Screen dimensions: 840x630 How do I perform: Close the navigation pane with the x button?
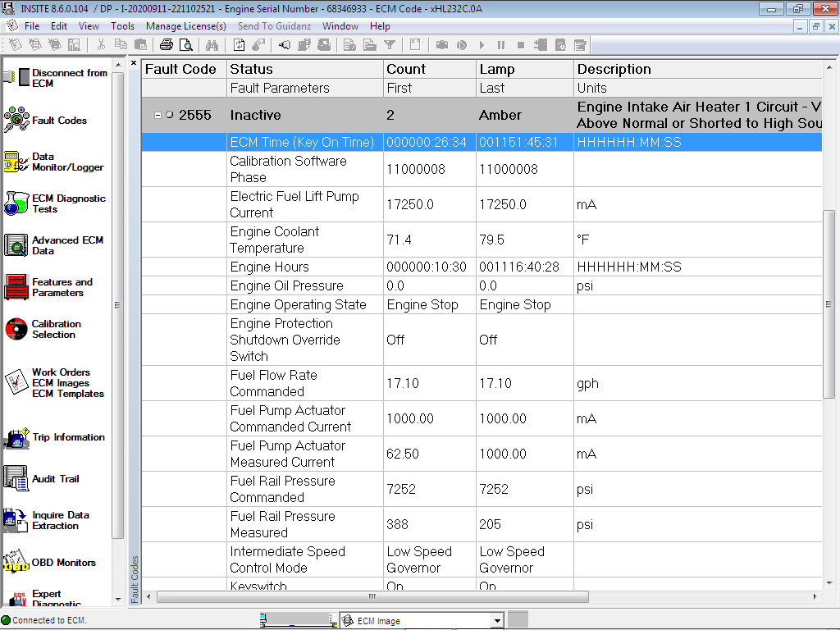tap(133, 62)
